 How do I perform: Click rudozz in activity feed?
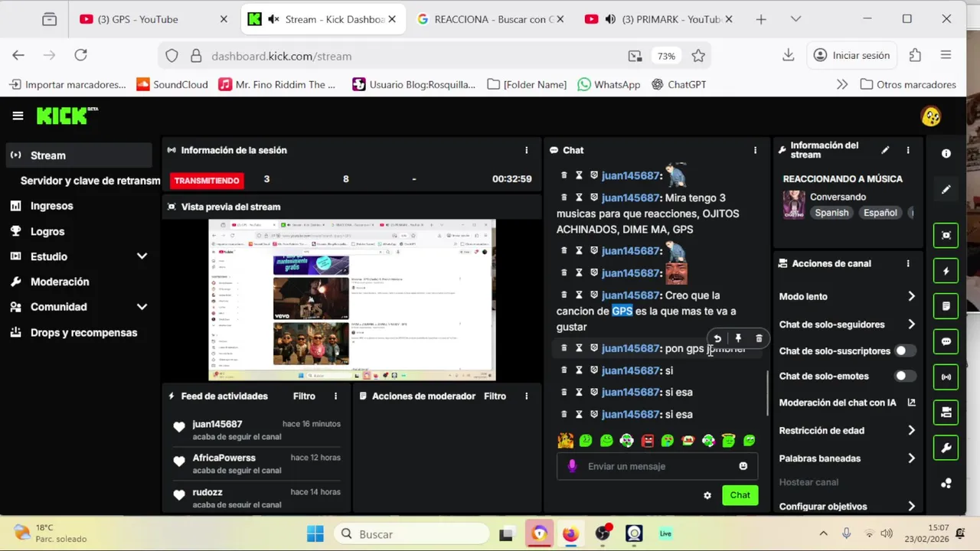click(207, 492)
